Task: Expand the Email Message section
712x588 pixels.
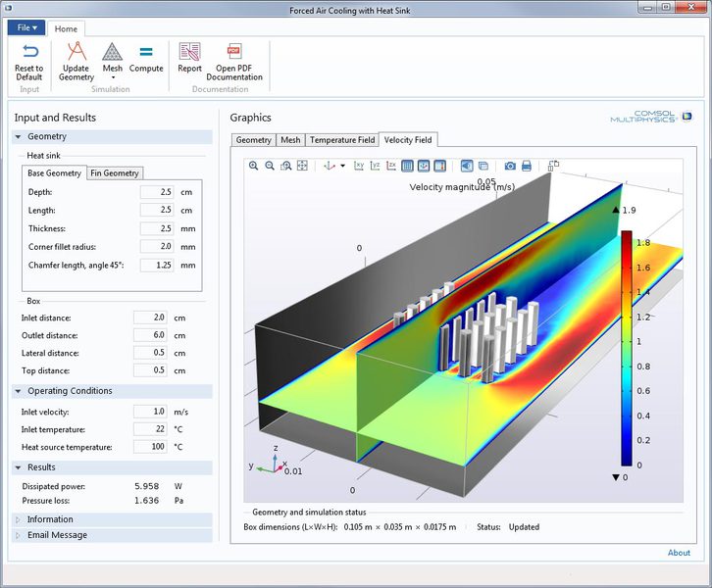Action: coord(57,535)
